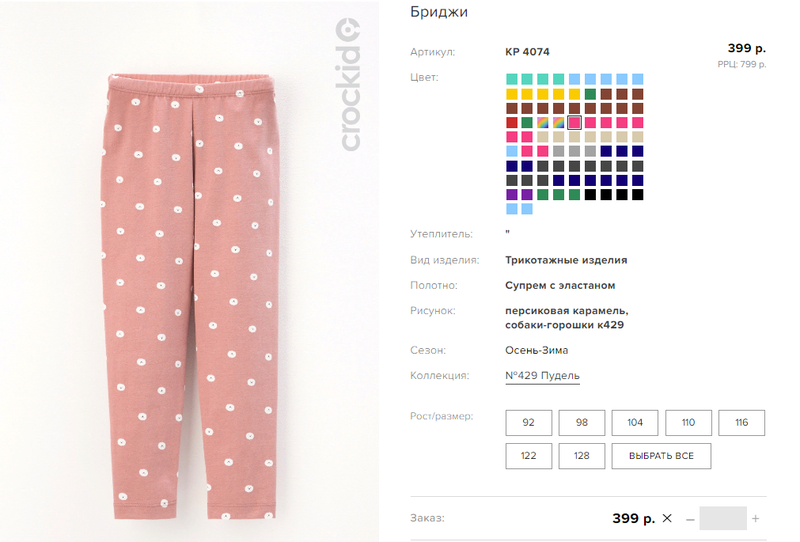Image resolution: width=800 pixels, height=542 pixels.
Task: Open the №429 Пудель collection link
Action: click(x=542, y=376)
